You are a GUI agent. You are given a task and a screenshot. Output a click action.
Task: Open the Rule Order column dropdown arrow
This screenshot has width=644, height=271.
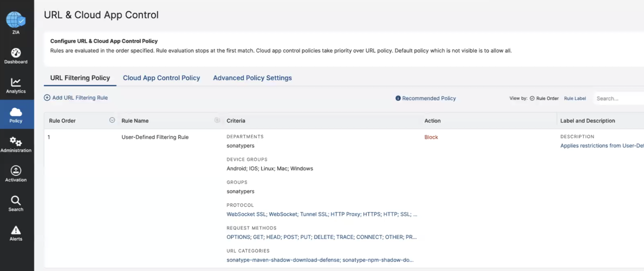click(112, 120)
